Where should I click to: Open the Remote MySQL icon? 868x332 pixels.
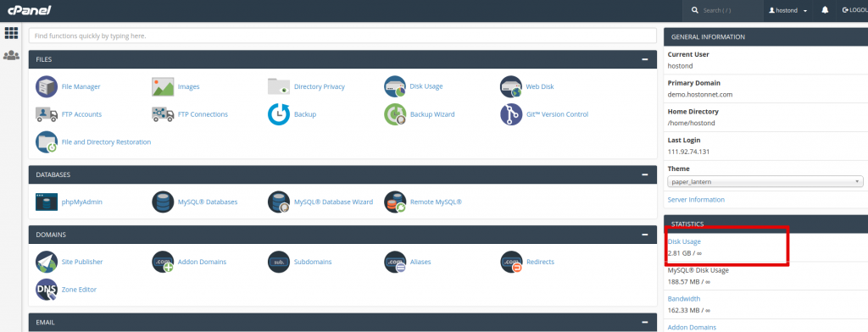pos(395,202)
